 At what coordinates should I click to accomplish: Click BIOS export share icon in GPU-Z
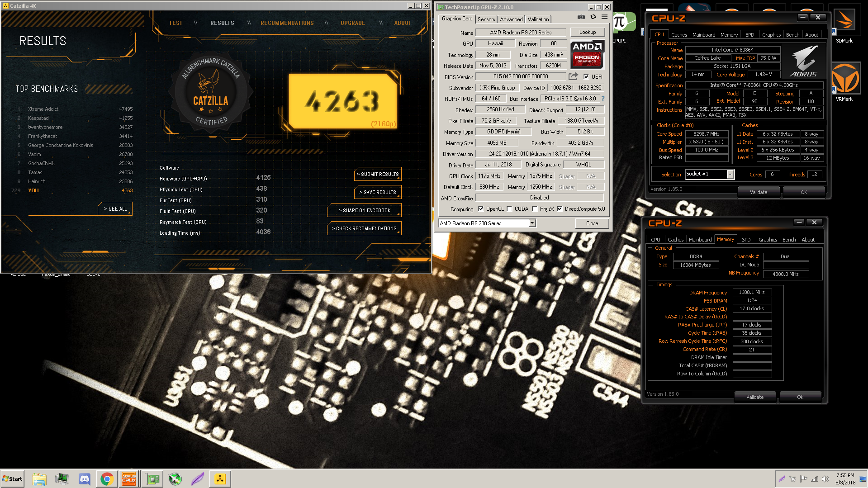tap(573, 76)
